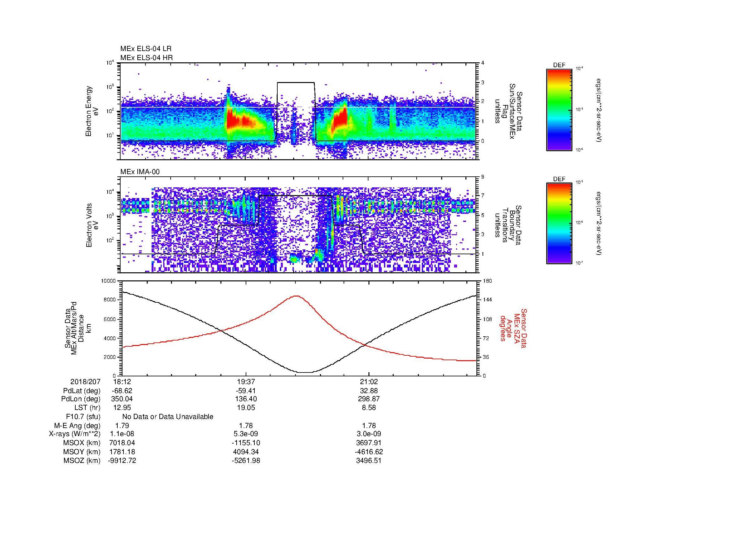Screen dimensions: 756x534
Task: Click the 'LST (hr)' row label
Action: point(87,408)
